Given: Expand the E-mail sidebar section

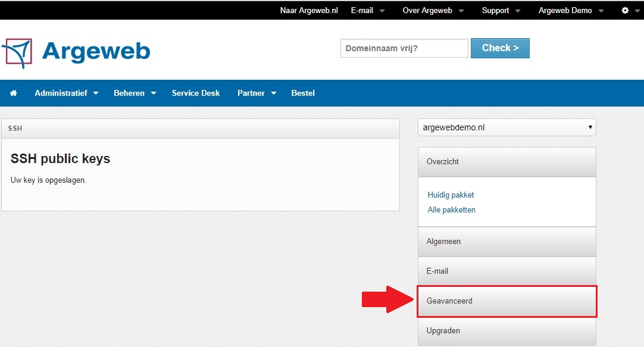Looking at the screenshot, I should (507, 271).
